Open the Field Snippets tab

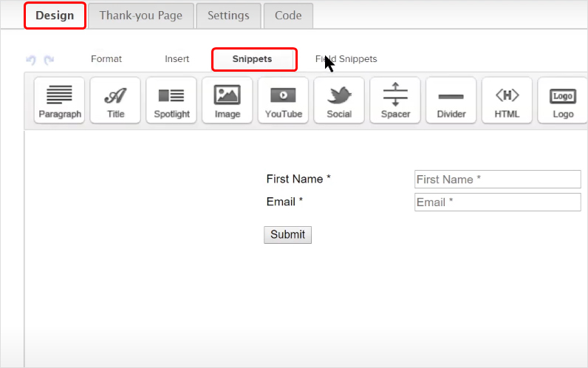[x=346, y=59]
